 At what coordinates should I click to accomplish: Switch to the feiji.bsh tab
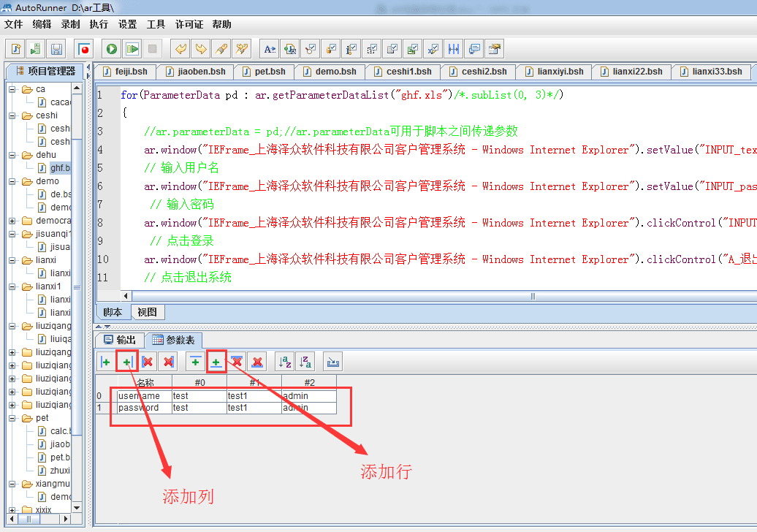point(126,72)
